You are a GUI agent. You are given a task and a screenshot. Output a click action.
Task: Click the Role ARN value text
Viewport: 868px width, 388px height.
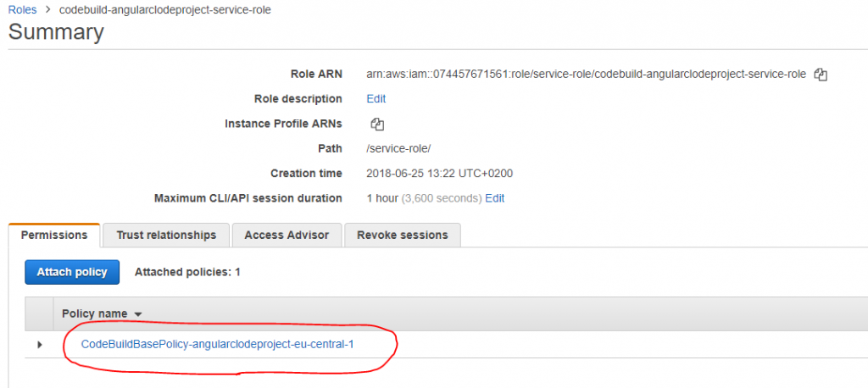pyautogui.click(x=586, y=75)
